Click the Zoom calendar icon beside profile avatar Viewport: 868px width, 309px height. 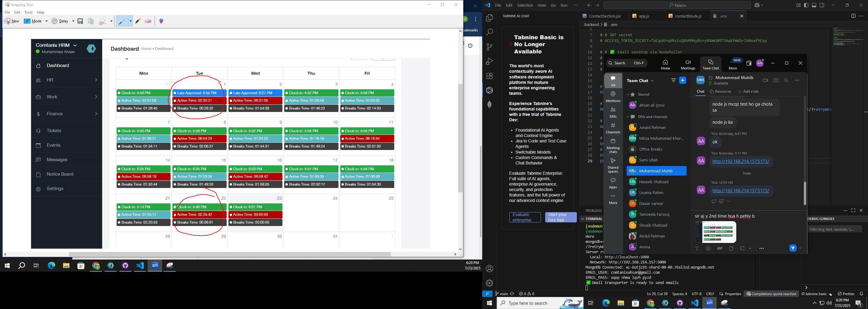749,63
